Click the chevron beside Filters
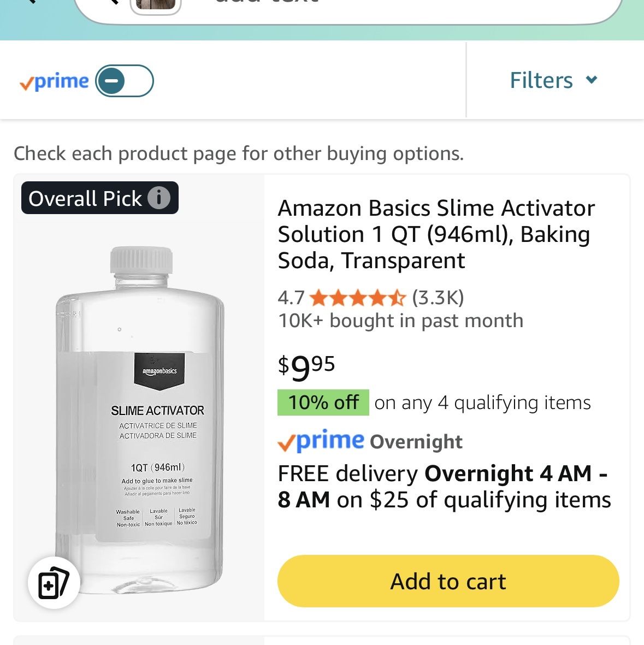The width and height of the screenshot is (644, 645). tap(592, 79)
